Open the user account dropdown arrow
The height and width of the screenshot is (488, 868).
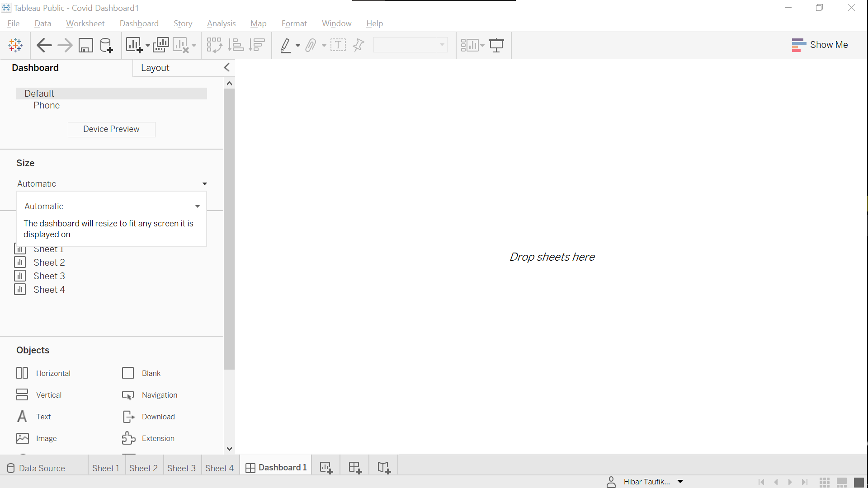pos(680,482)
